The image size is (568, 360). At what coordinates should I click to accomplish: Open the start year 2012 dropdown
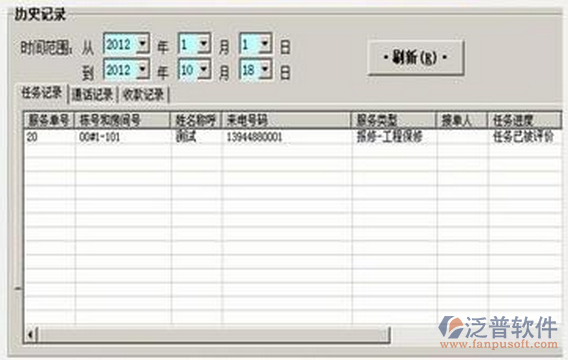point(143,44)
